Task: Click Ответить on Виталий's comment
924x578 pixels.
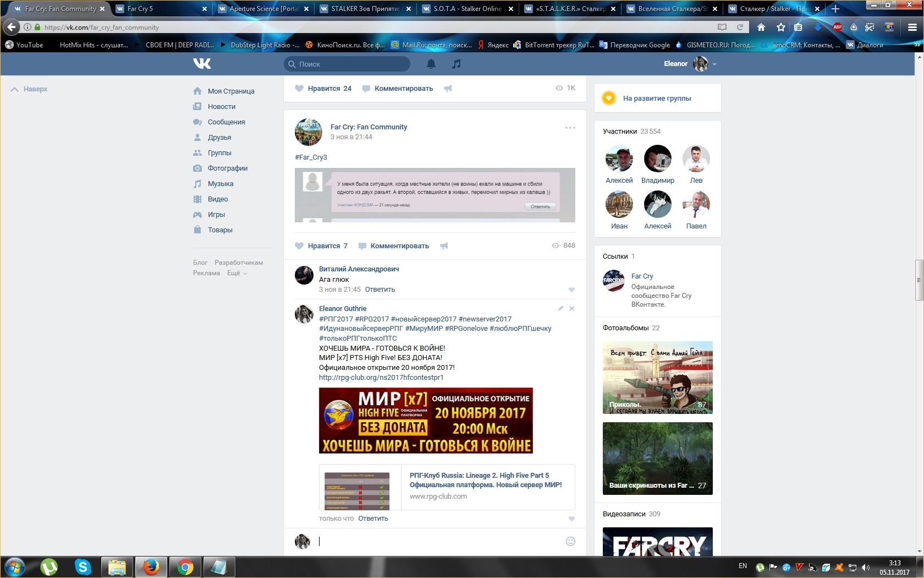Action: [380, 290]
